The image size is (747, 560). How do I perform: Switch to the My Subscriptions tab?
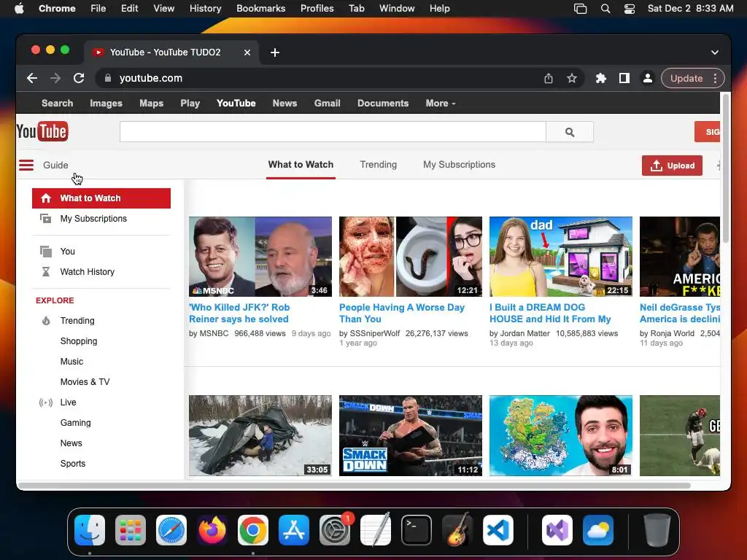click(460, 165)
